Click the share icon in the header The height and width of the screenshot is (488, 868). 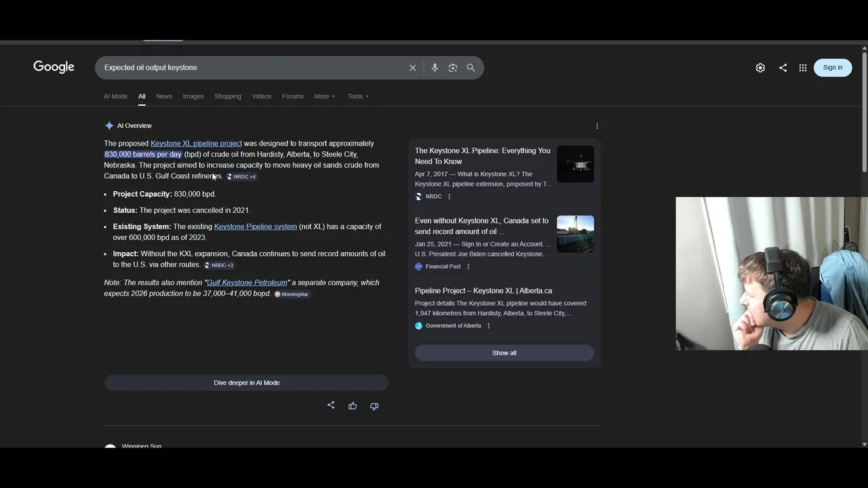[x=783, y=68]
